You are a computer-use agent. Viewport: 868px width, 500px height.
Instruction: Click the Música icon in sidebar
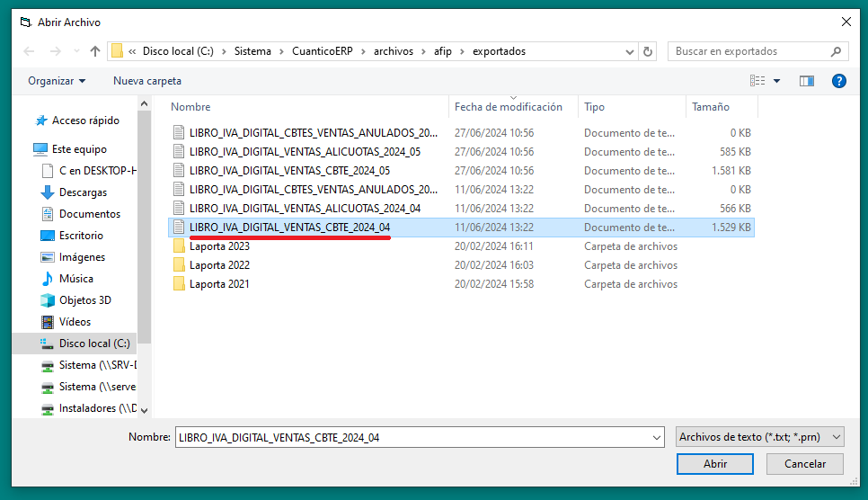[48, 279]
